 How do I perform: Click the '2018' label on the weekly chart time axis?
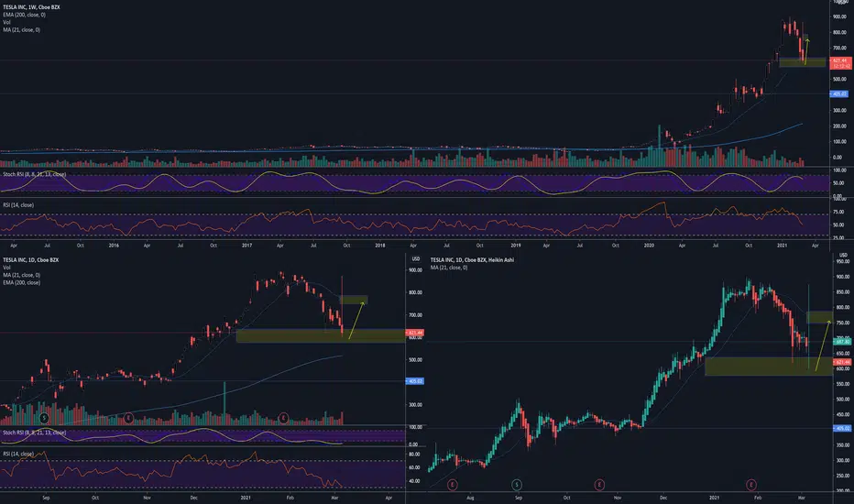pos(380,246)
